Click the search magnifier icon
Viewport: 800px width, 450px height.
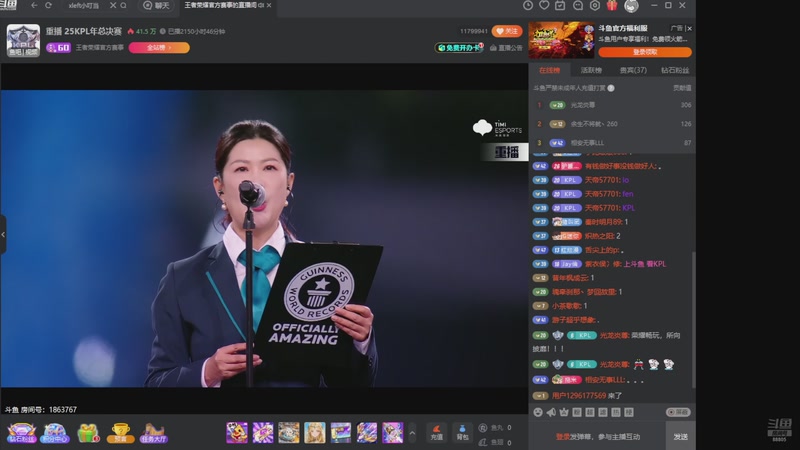123,5
